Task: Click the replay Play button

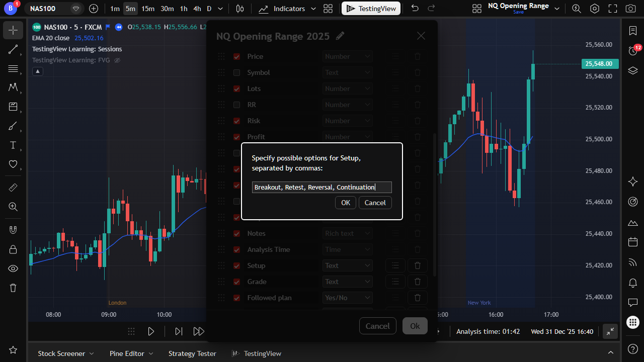Action: (151, 331)
